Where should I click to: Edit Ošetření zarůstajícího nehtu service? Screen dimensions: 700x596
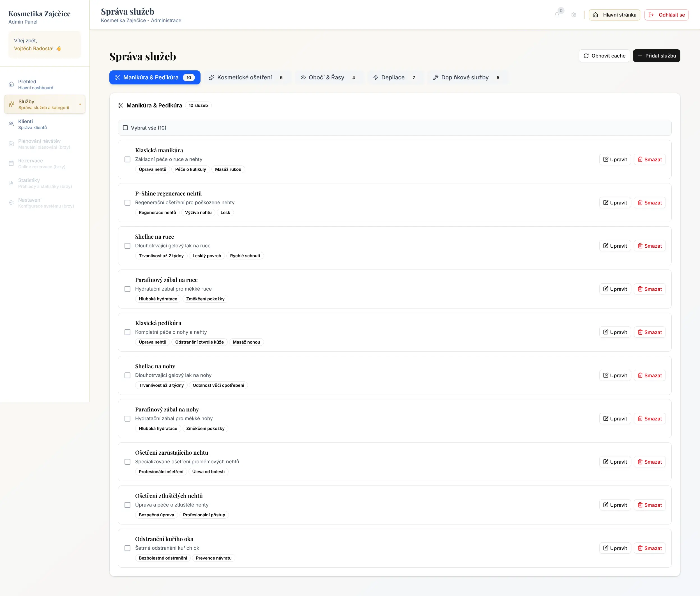pyautogui.click(x=615, y=462)
